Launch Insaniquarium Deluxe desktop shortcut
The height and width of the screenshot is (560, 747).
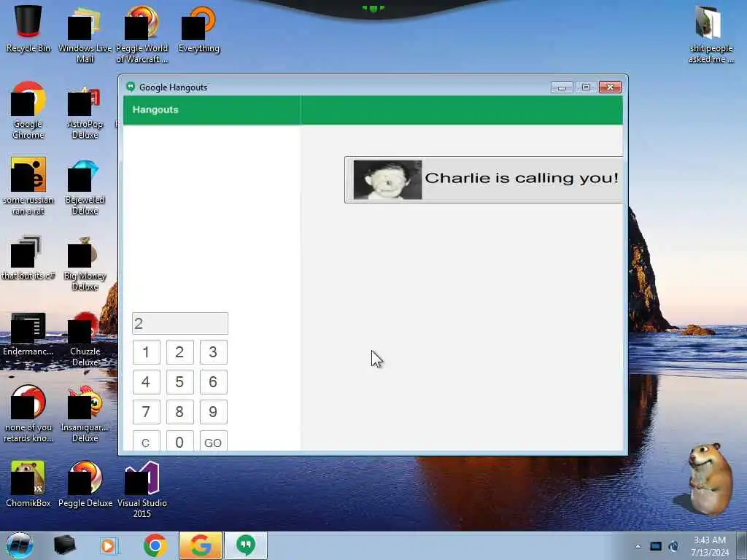(85, 414)
